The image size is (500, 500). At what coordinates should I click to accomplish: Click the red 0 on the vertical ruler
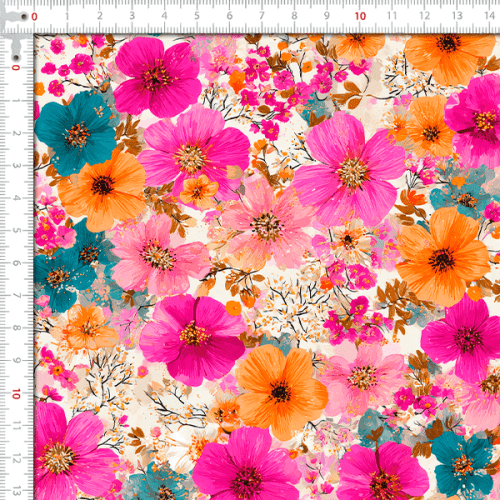(x=16, y=68)
